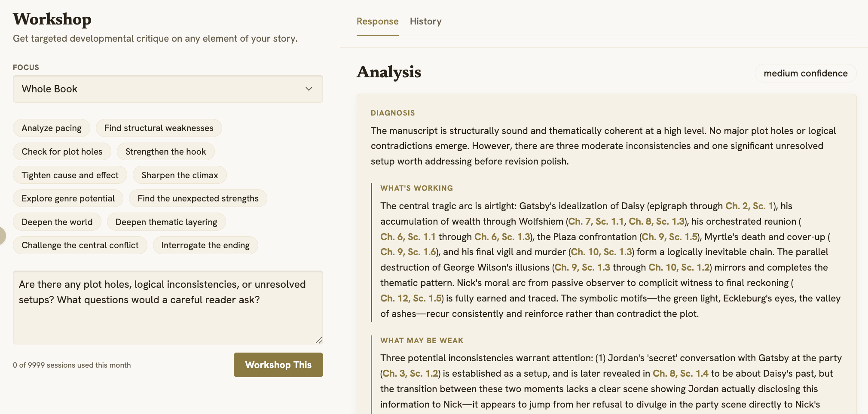Click the Workshop page title

tap(52, 19)
